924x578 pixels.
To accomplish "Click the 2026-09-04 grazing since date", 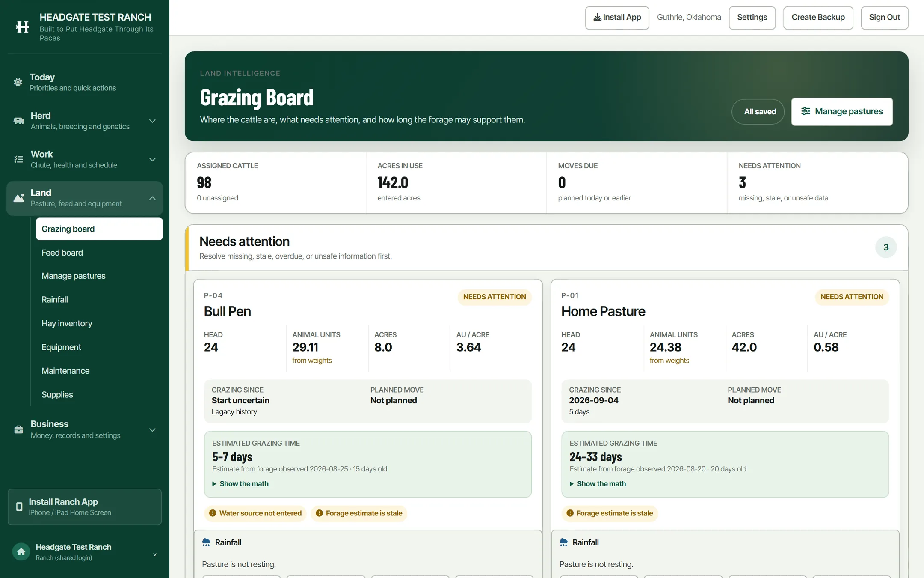I will click(x=593, y=401).
